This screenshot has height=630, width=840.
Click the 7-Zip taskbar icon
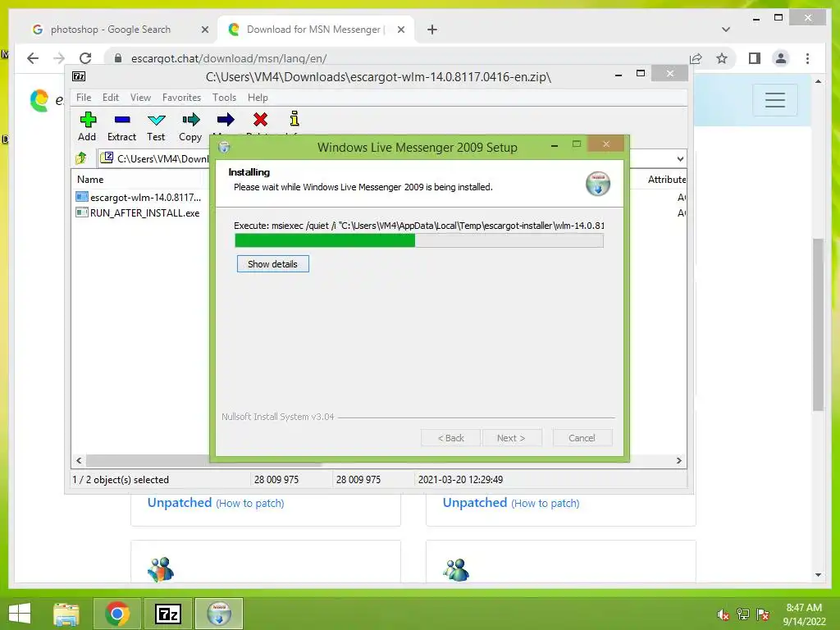[x=167, y=614]
